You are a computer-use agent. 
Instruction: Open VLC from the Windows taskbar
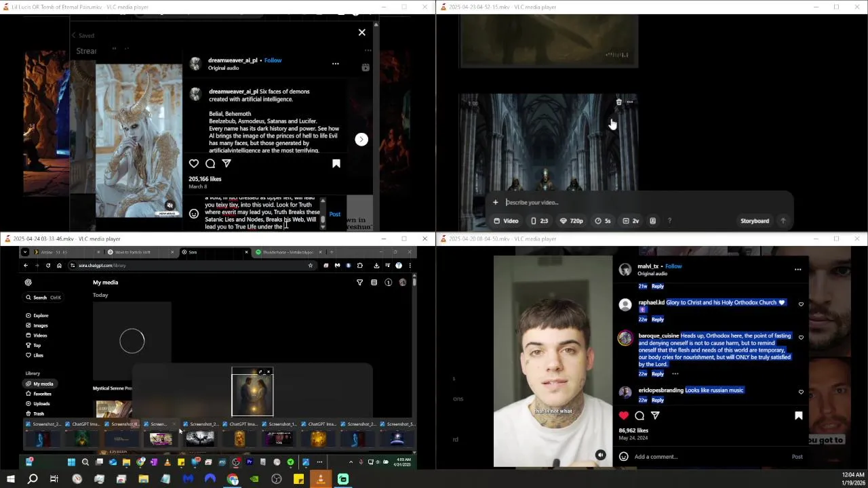pyautogui.click(x=321, y=479)
